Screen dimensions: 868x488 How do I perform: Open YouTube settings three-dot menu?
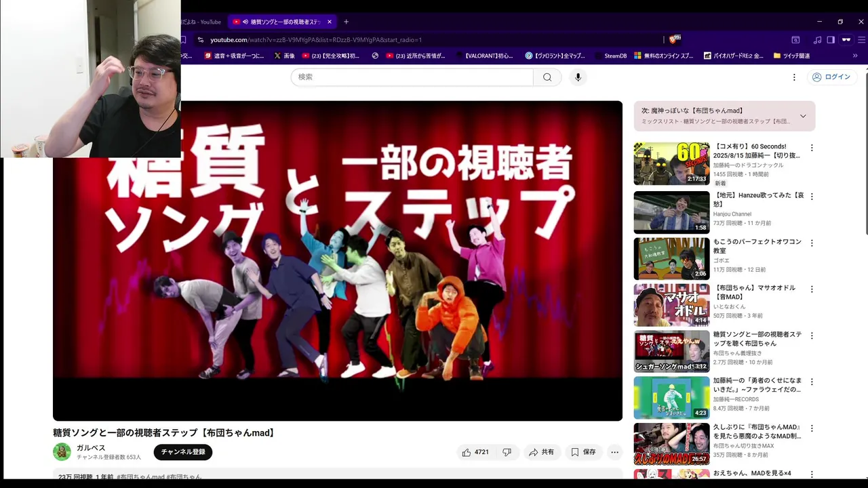click(x=794, y=77)
